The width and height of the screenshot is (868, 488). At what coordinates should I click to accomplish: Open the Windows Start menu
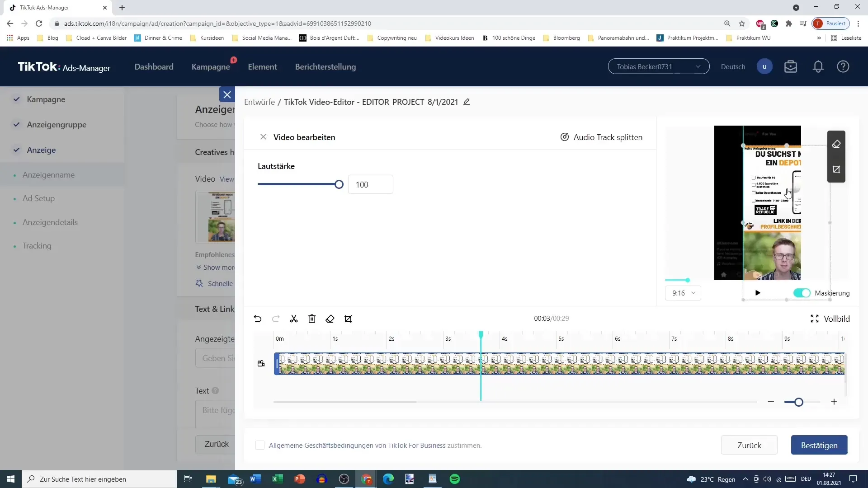11,479
